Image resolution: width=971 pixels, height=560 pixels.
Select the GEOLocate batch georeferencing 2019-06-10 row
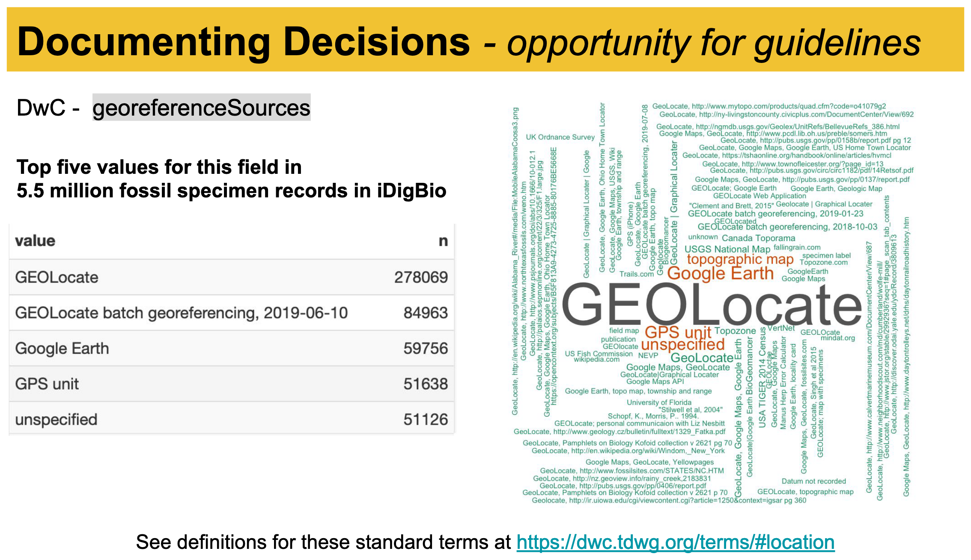(x=232, y=313)
